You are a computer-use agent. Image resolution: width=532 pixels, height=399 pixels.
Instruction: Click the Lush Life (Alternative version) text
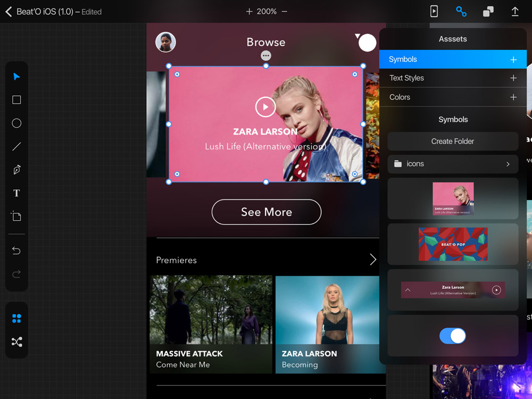265,147
